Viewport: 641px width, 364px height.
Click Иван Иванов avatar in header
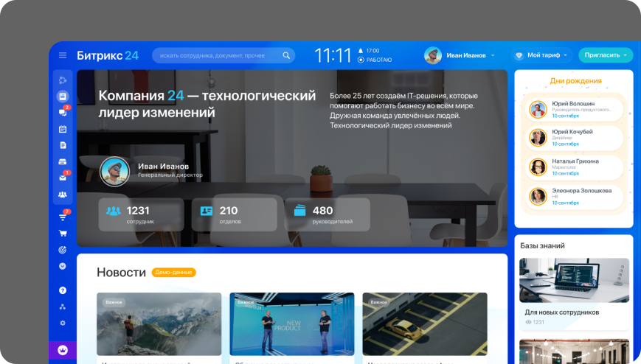[433, 55]
